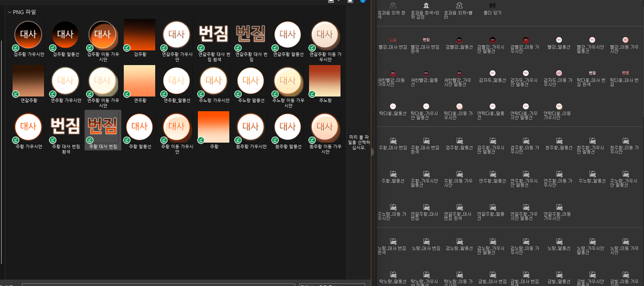
Task: Click the 주황_대사 번짐 흰색 folder icon in right panel
Action: pyautogui.click(x=426, y=141)
